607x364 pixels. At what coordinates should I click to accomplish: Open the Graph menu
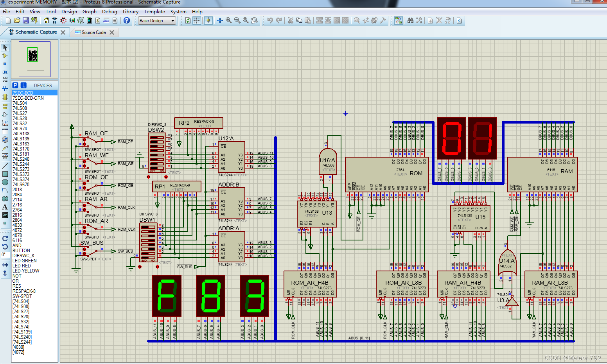click(90, 11)
